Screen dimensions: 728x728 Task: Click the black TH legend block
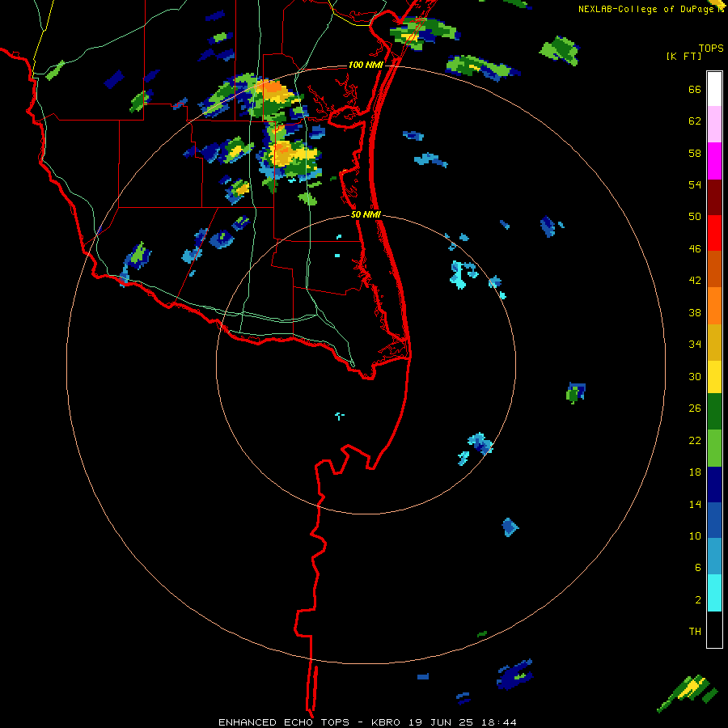pyautogui.click(x=714, y=629)
